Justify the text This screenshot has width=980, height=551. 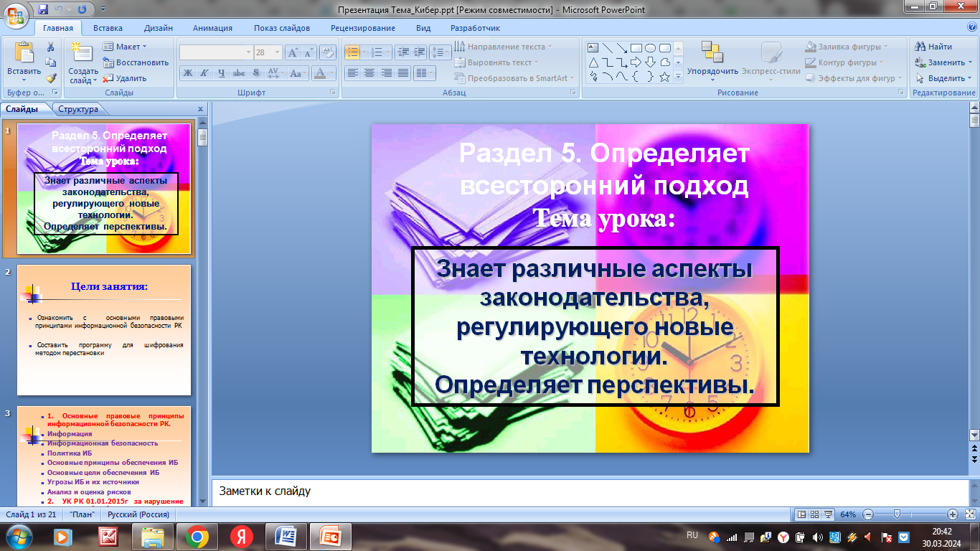click(x=403, y=73)
